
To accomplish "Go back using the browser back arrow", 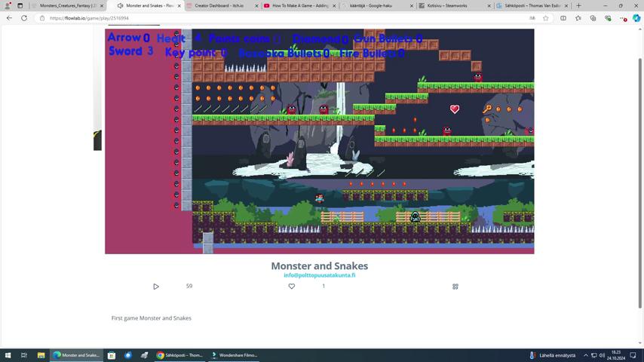I will 9,18.
